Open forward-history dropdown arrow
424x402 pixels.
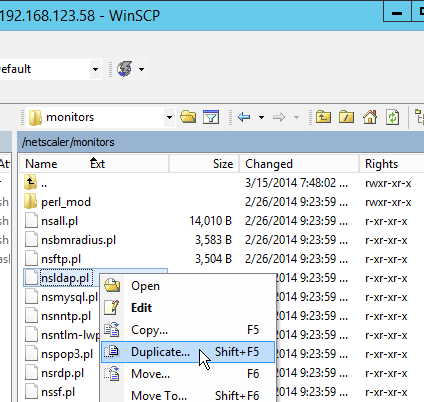pyautogui.click(x=296, y=117)
